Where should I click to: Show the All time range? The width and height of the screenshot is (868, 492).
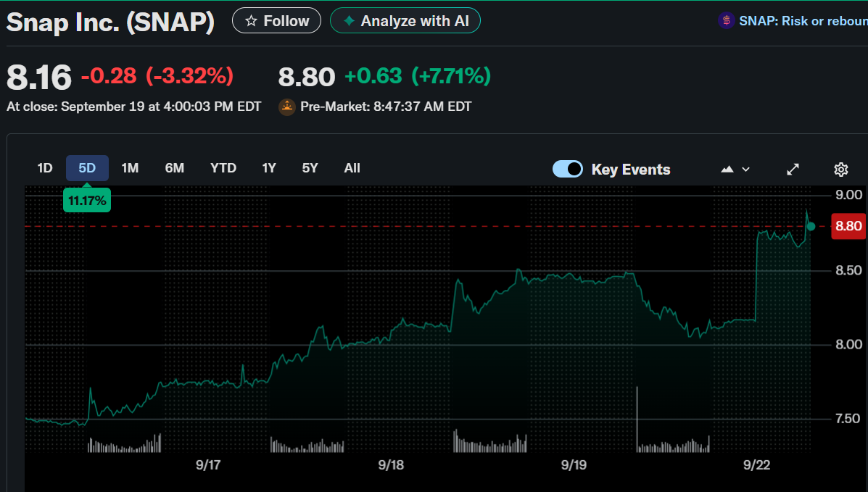point(352,168)
